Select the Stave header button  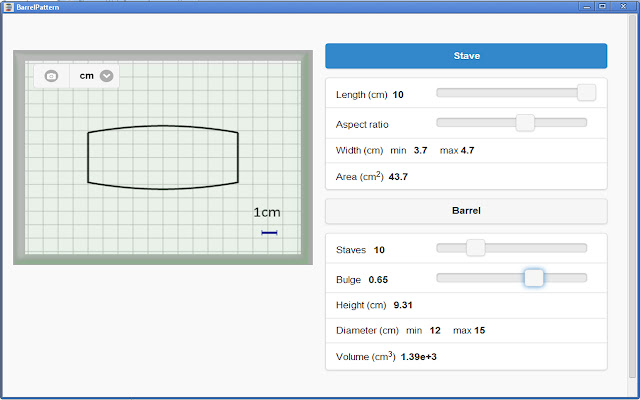(466, 56)
